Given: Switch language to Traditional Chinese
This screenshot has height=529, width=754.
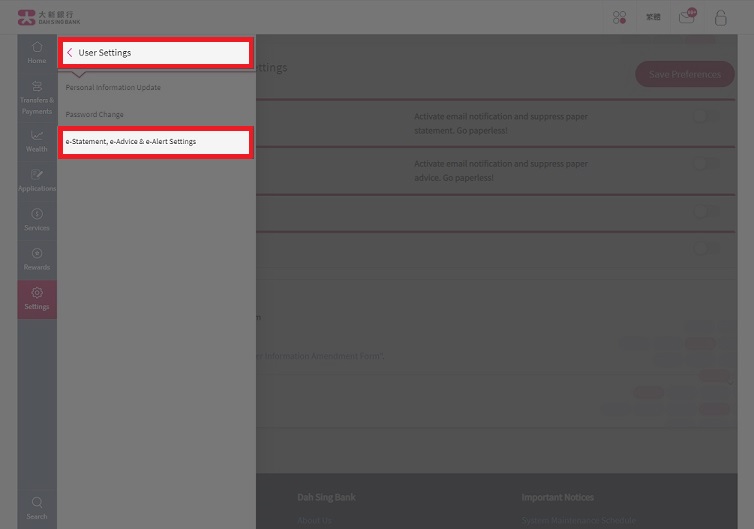Looking at the screenshot, I should [x=653, y=17].
